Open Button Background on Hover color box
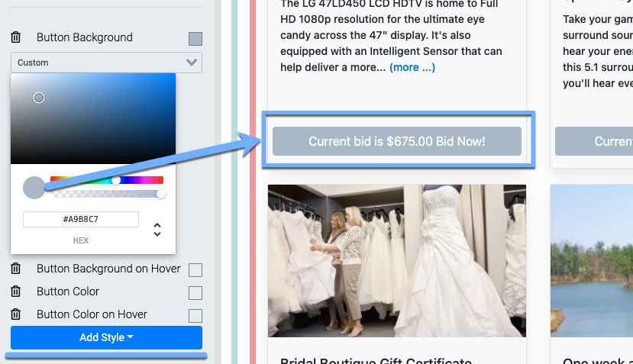This screenshot has height=364, width=633. [195, 269]
